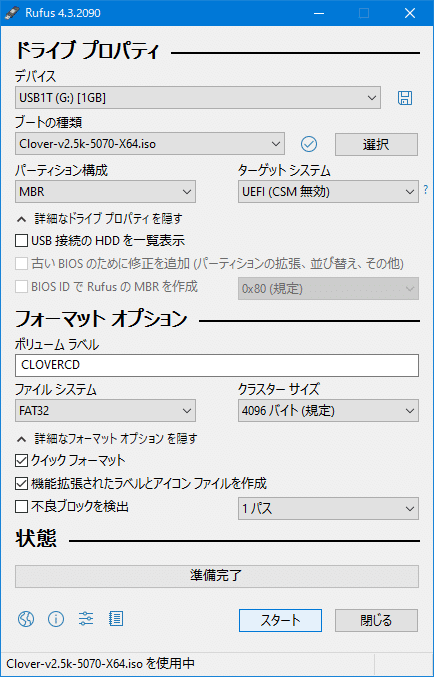434x677 pixels.
Task: Open the device dropdown USB1T (G:)
Action: [x=198, y=98]
